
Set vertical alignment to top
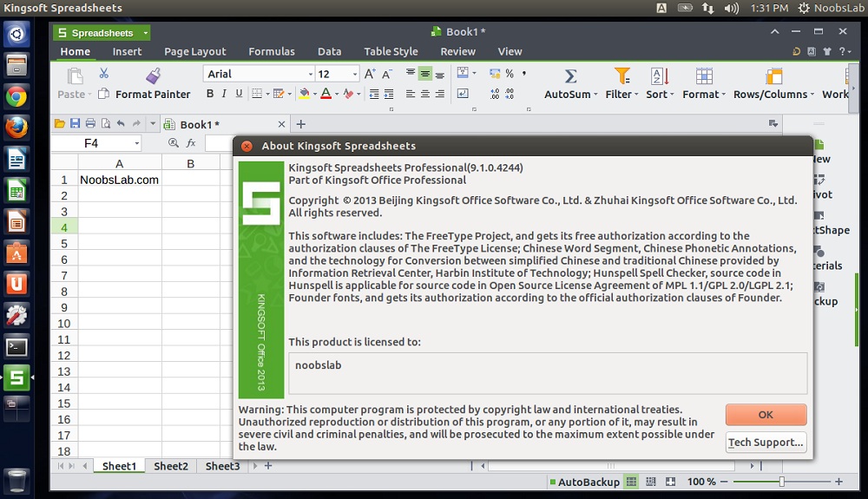(411, 73)
